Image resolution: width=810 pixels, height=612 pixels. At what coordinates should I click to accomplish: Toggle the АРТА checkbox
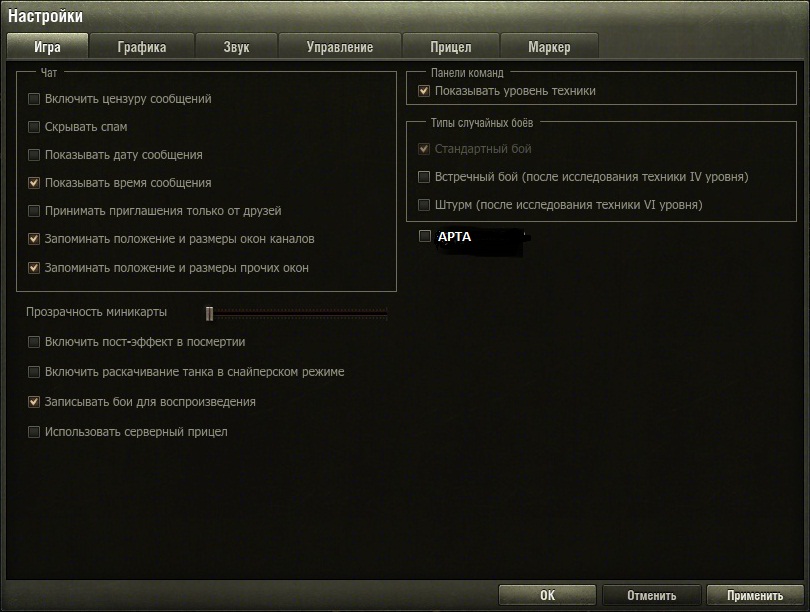[x=425, y=236]
